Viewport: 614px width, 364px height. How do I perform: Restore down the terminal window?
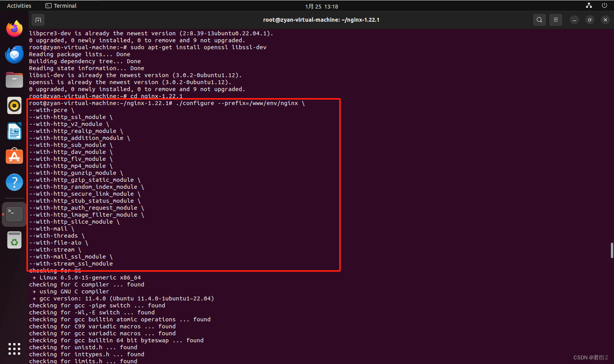pyautogui.click(x=590, y=20)
